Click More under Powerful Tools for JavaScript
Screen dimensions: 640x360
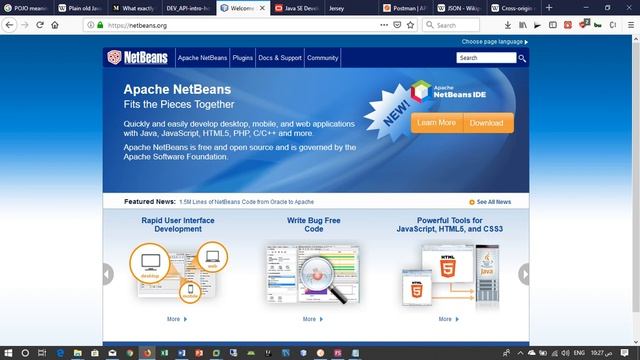pyautogui.click(x=449, y=319)
